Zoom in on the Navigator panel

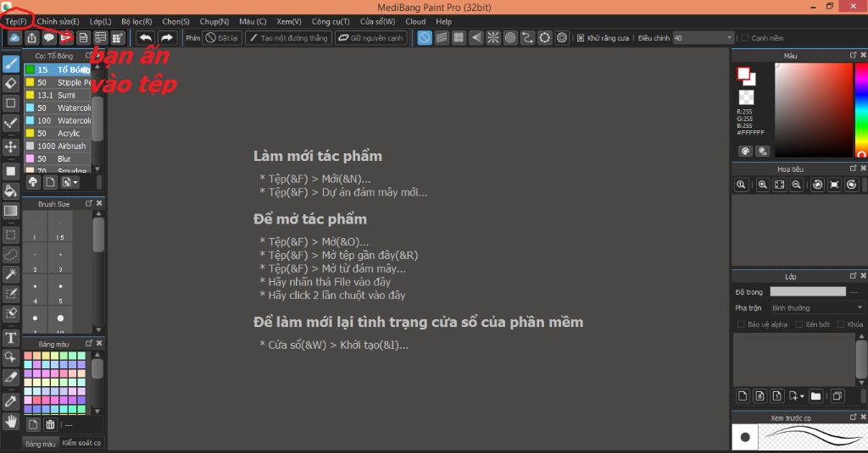762,185
